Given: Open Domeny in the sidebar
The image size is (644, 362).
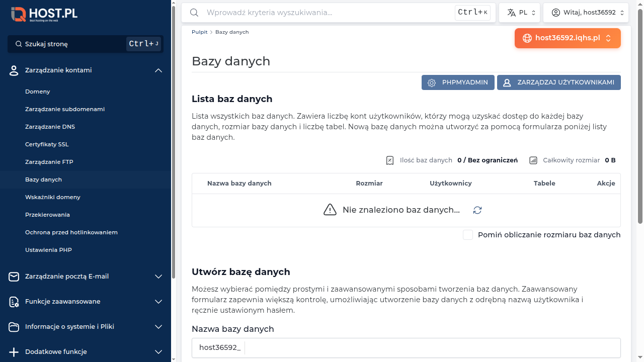Looking at the screenshot, I should 38,92.
